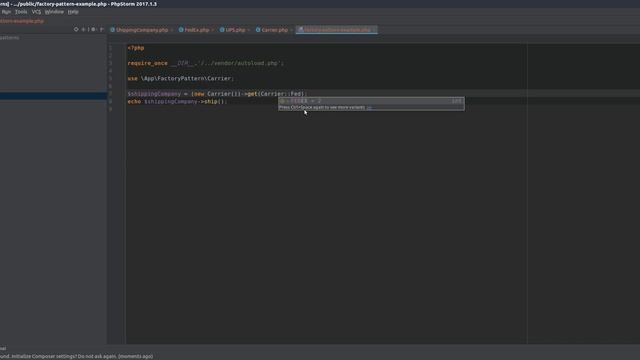Switch to the ShippingCompany.php tab

142,30
